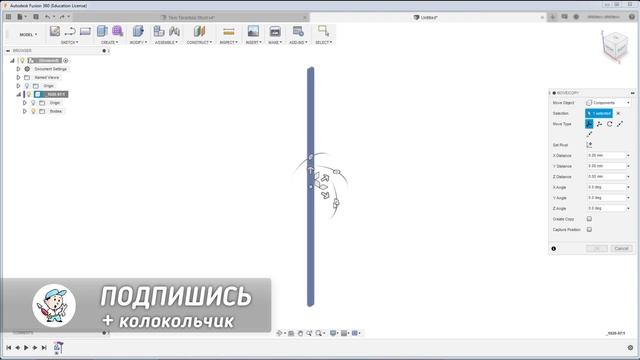The height and width of the screenshot is (360, 640).
Task: Open the Move Object dropdown
Action: tap(609, 103)
